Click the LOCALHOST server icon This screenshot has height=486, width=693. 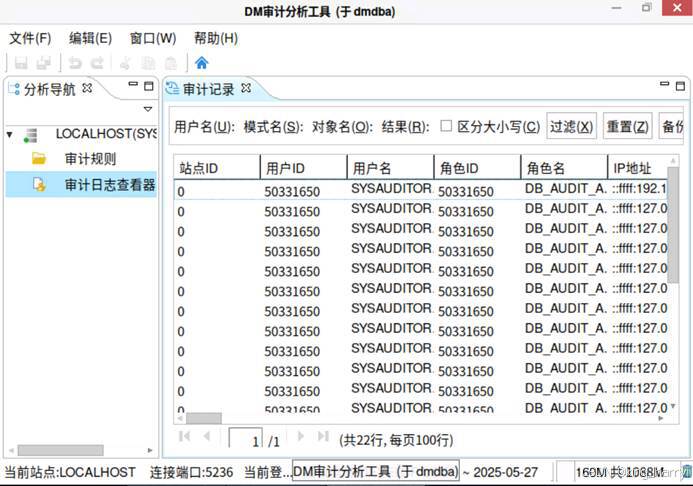click(x=30, y=135)
